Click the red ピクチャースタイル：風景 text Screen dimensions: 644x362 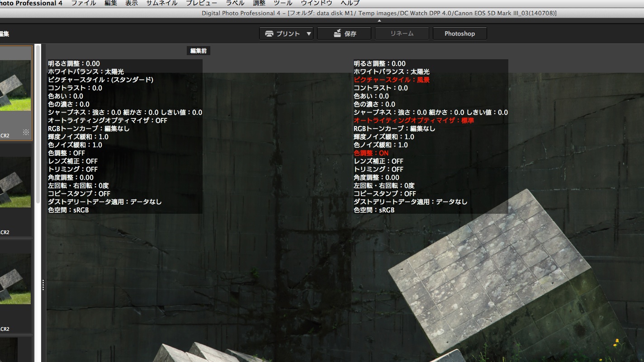tap(392, 80)
